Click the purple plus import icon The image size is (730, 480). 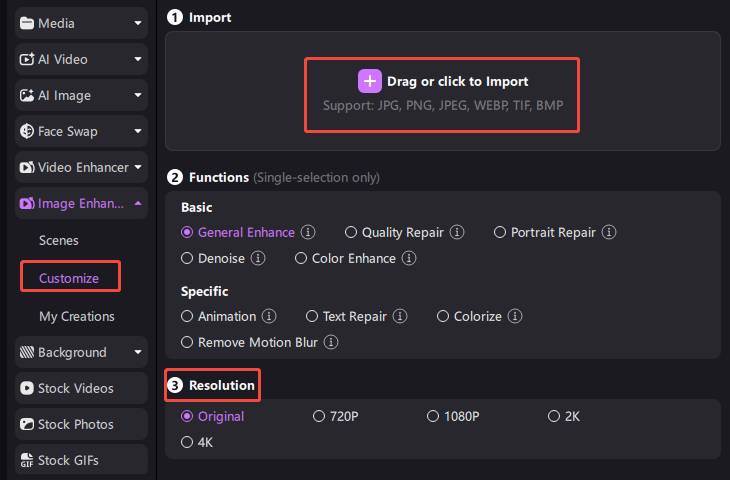coord(370,81)
